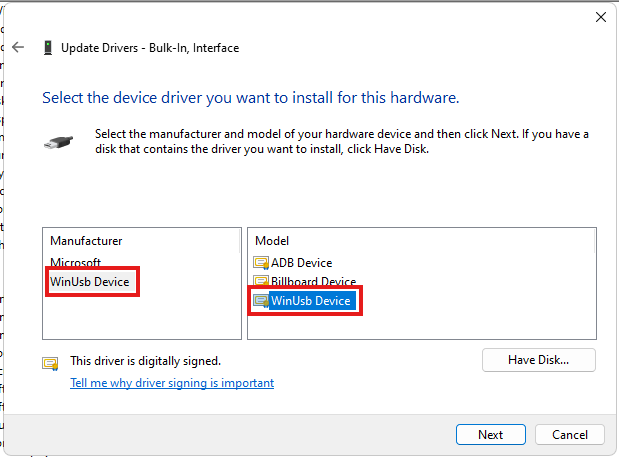Open Tell me why driver signing is important
This screenshot has height=457, width=619.
click(172, 383)
